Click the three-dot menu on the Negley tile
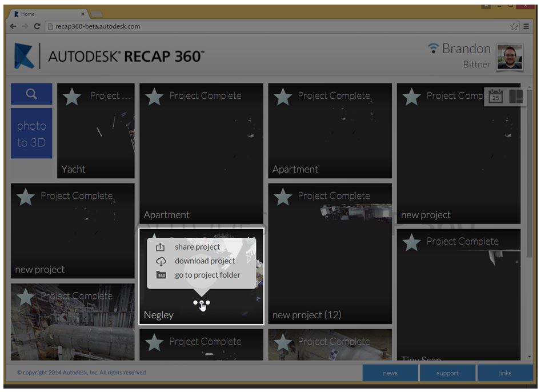 (202, 303)
